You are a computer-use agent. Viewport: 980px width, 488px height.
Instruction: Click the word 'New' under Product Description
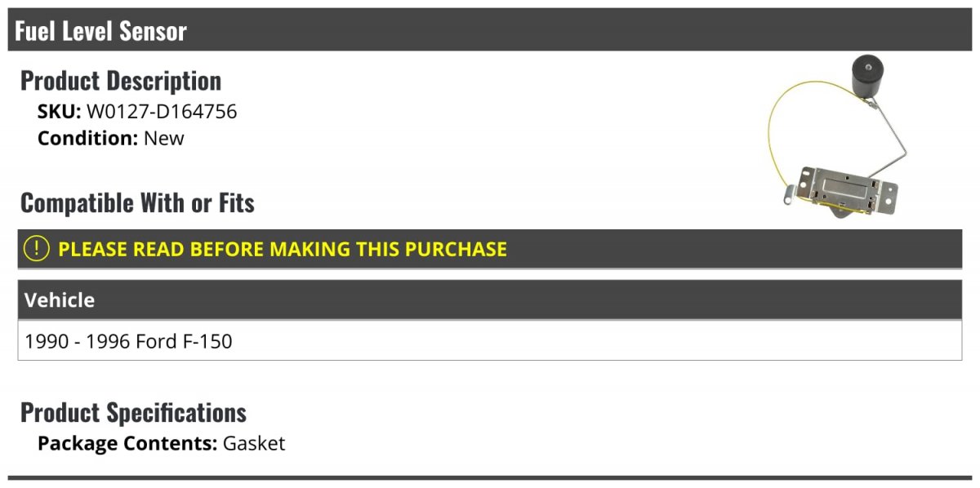pyautogui.click(x=164, y=138)
